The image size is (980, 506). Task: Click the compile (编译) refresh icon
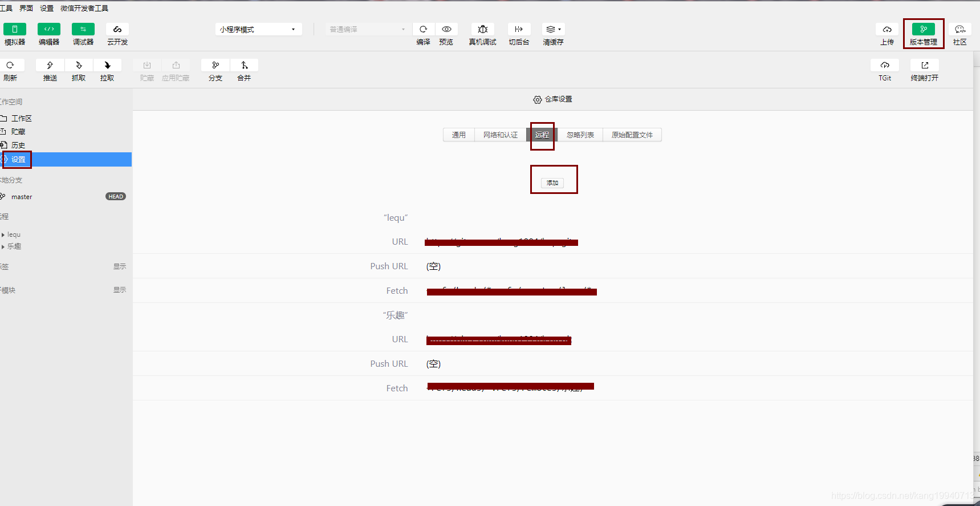[424, 29]
